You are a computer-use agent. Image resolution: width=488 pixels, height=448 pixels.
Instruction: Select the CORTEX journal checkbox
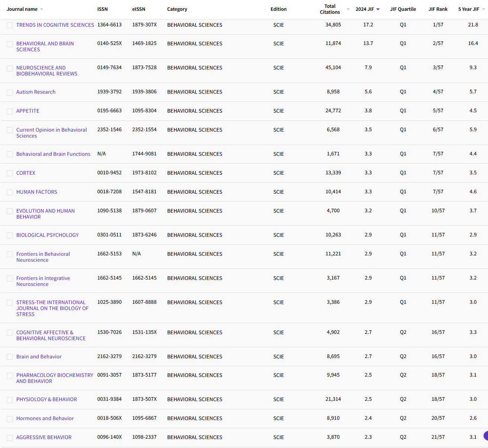pyautogui.click(x=10, y=173)
